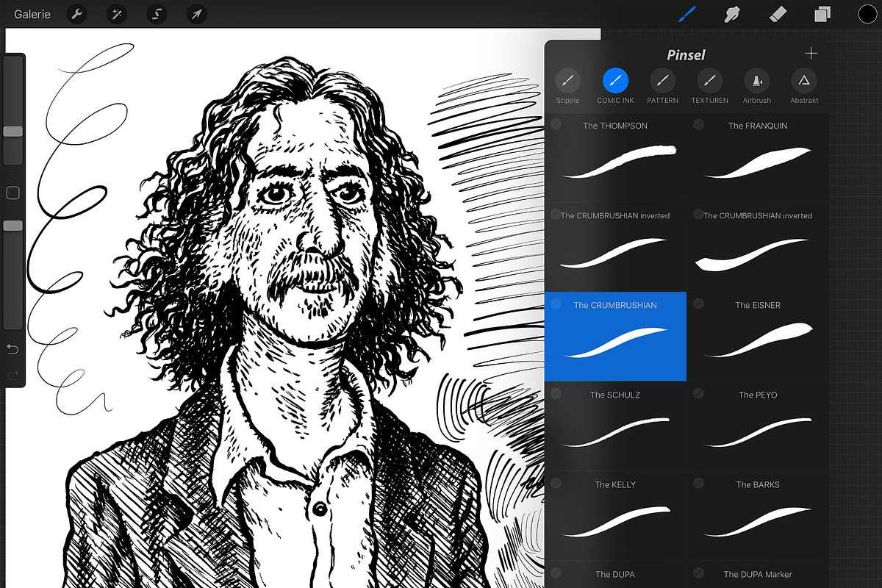This screenshot has height=588, width=882.
Task: Click the Abstrakt triangle set icon
Action: (804, 79)
